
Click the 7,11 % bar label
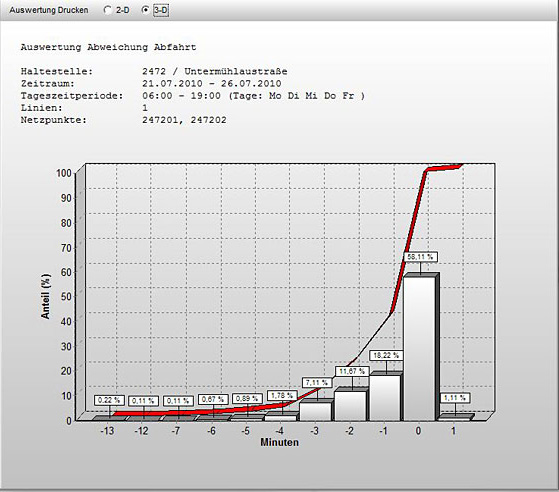(317, 383)
